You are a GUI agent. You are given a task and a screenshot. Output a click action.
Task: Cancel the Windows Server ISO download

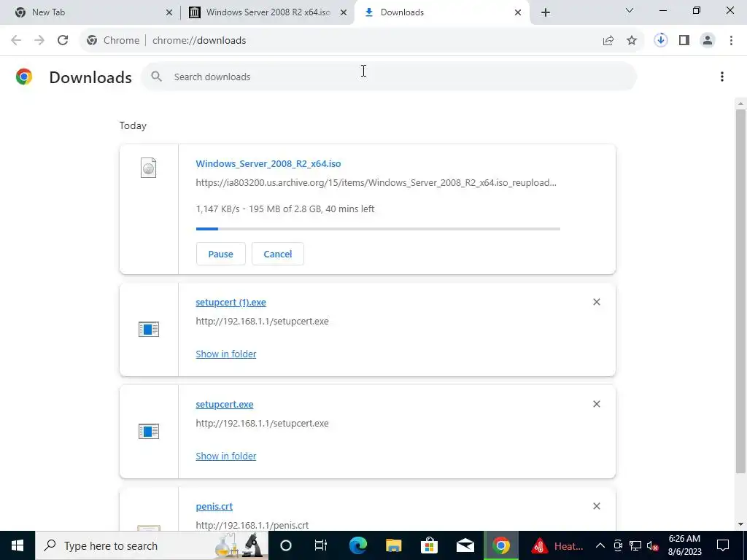278,254
